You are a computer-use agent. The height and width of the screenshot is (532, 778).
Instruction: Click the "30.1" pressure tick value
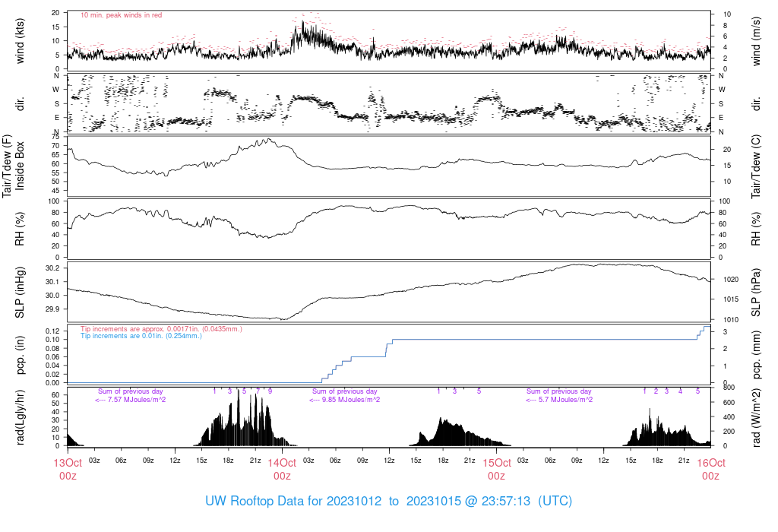click(52, 281)
